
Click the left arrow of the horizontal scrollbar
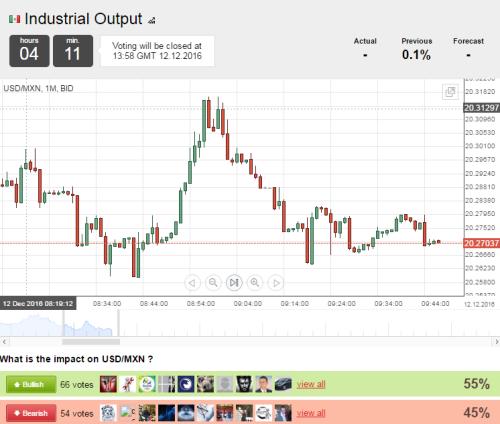pos(4,342)
